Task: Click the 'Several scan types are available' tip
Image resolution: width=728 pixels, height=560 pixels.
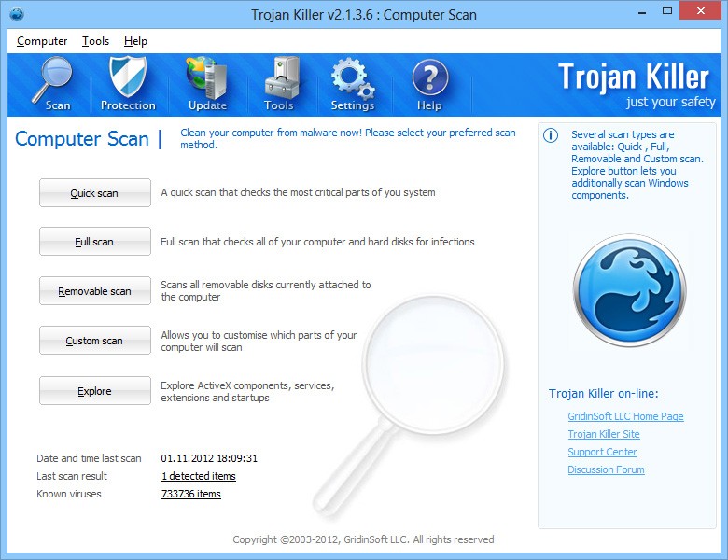Action: 637,165
